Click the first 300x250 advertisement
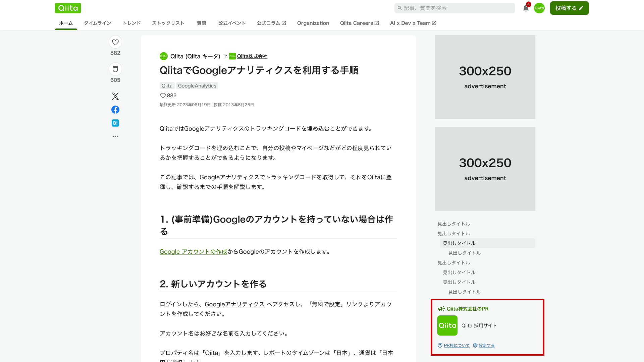The height and width of the screenshot is (362, 644). (485, 77)
